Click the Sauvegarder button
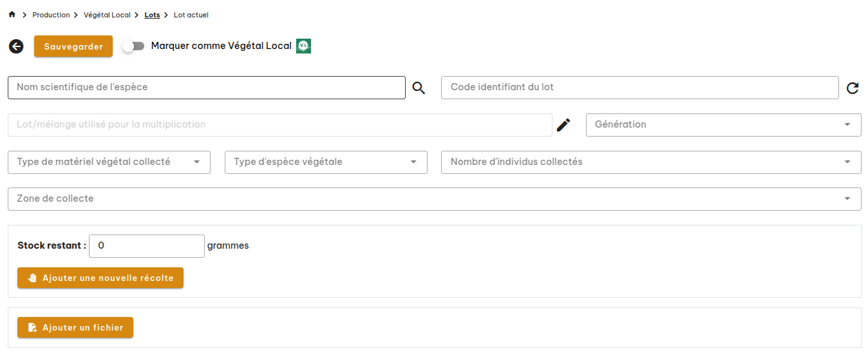This screenshot has height=355, width=868. tap(73, 46)
